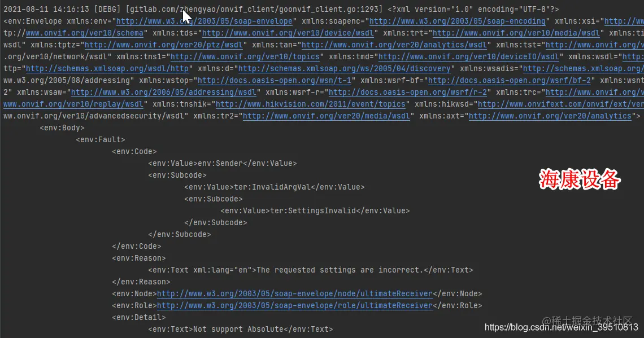
Task: Open the env:Node ultimateReceiver link
Action: (x=294, y=294)
